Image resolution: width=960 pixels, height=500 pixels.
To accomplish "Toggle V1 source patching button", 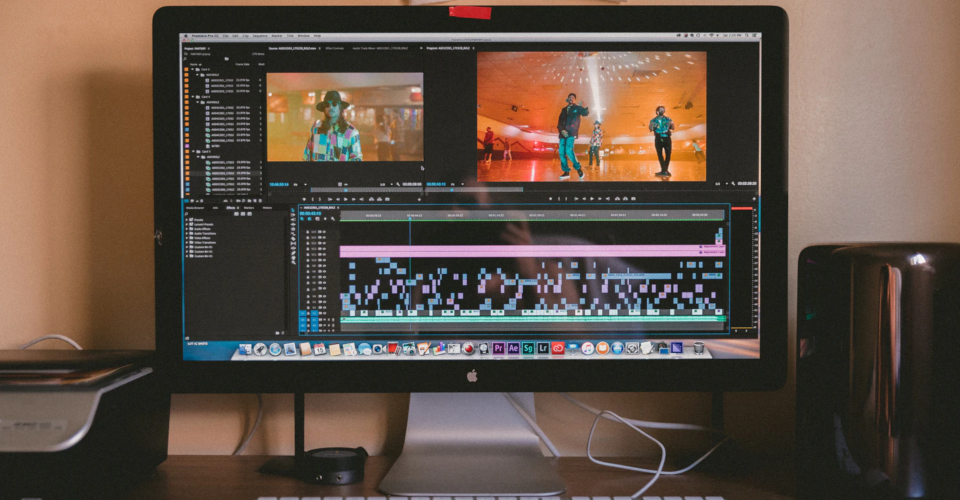I will point(302,313).
